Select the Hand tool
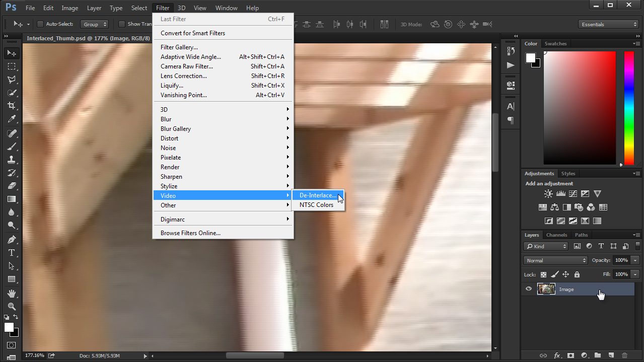 pos(11,293)
